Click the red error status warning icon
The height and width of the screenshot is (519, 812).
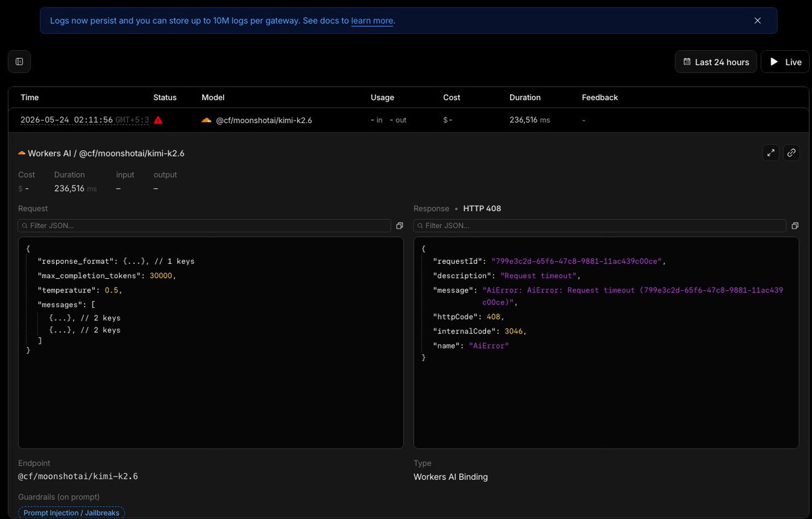coord(158,120)
